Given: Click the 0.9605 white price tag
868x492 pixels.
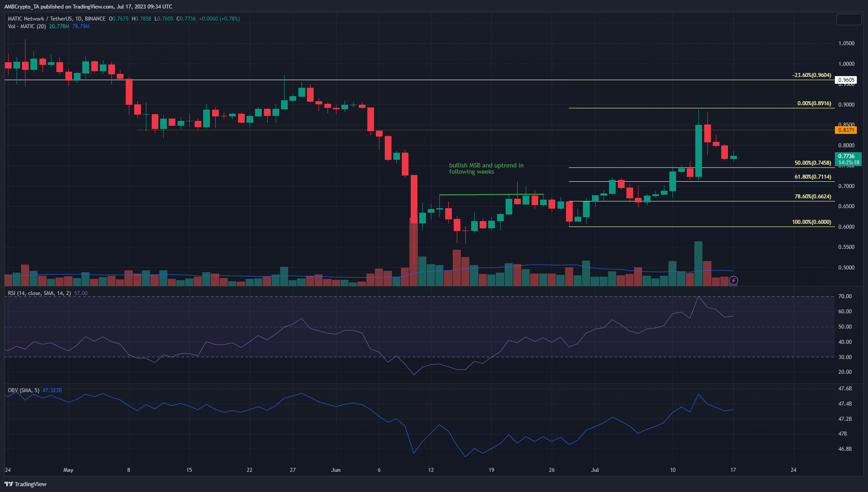Looking at the screenshot, I should tap(846, 80).
